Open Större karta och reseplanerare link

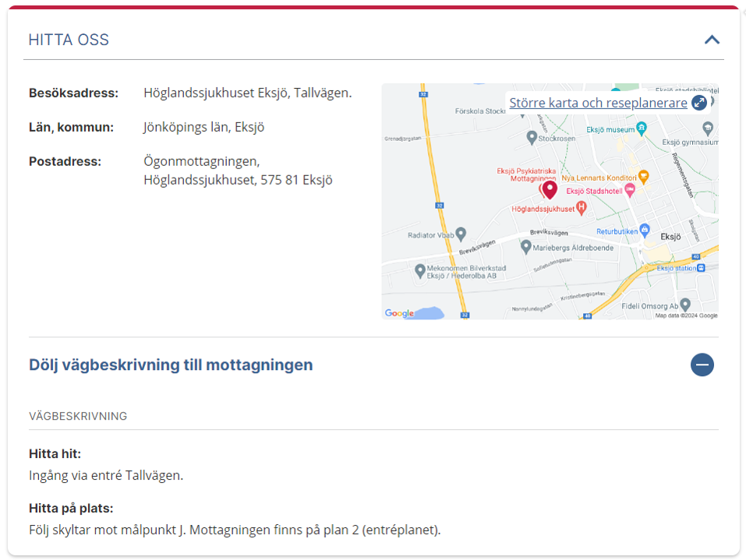point(598,103)
